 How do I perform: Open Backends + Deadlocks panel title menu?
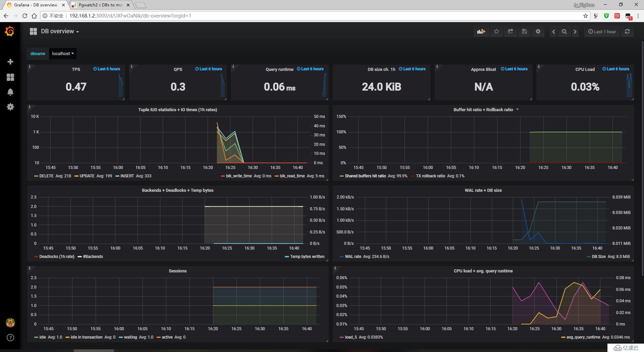coord(178,190)
